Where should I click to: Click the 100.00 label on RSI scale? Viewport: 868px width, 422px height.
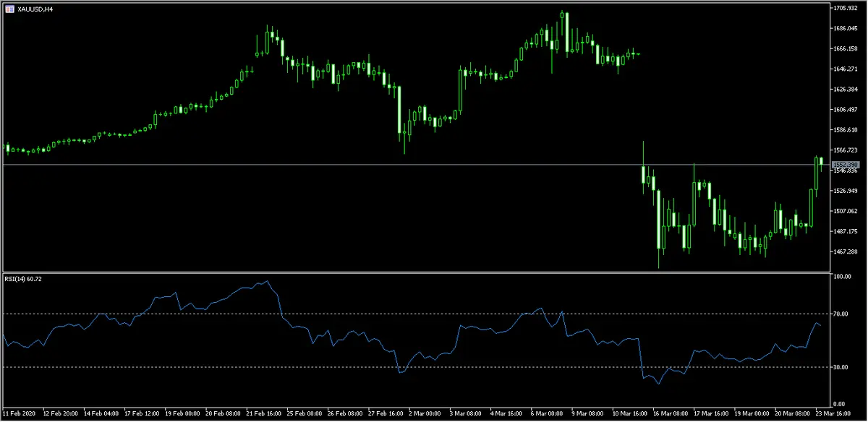841,275
